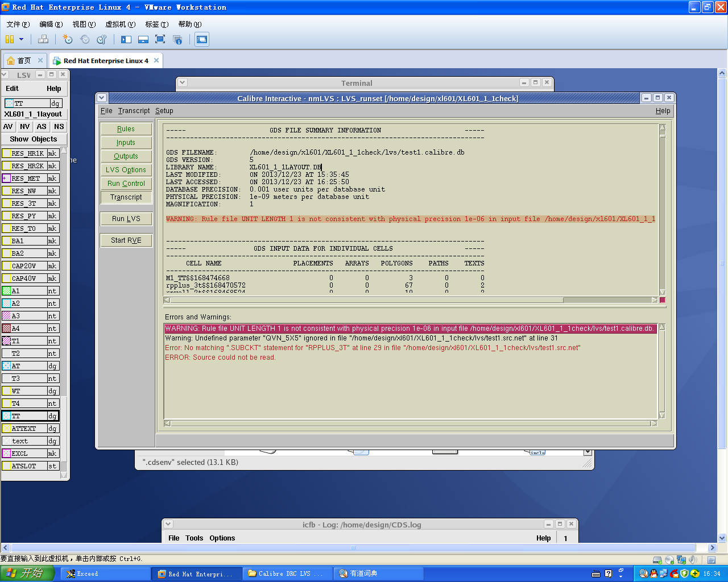Open LVS Options panel
Image resolution: width=728 pixels, height=582 pixels.
[126, 170]
